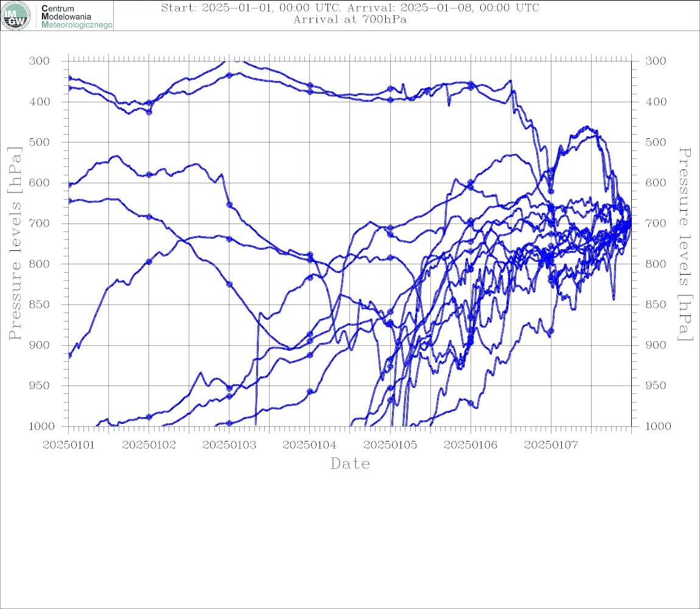
Task: Click the right 'Pressure levels [hPa]' axis title
Action: tap(685, 244)
